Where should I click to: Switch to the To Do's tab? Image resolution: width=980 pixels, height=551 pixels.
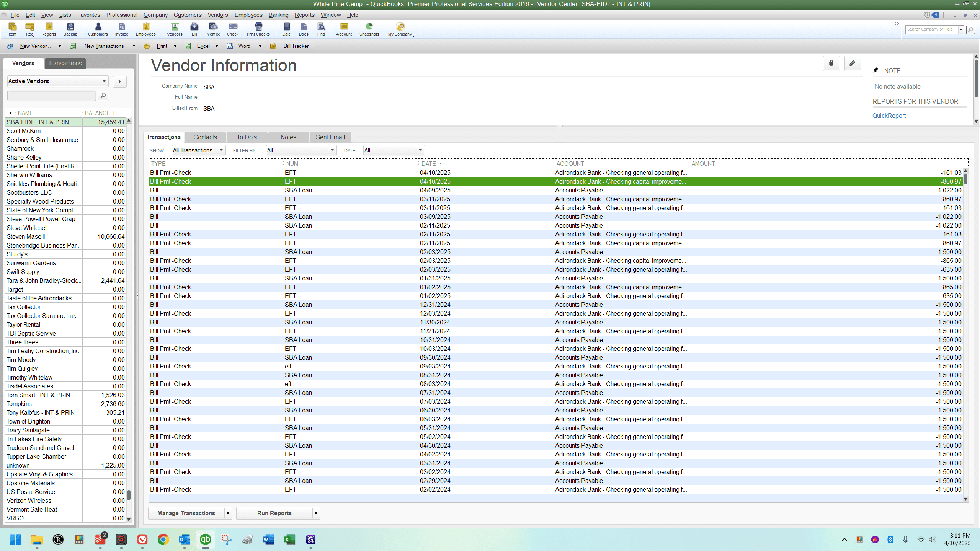coord(247,137)
